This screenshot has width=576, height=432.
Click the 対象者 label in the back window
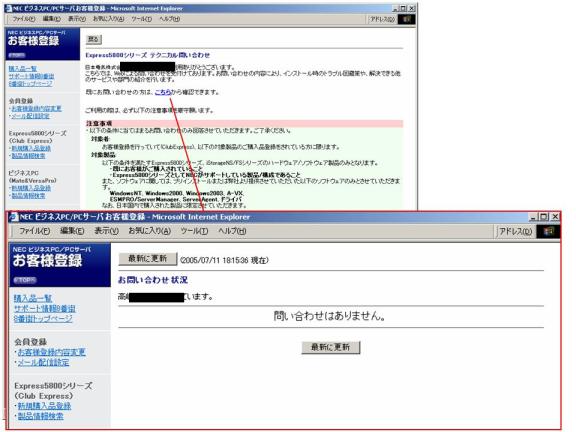[101, 139]
